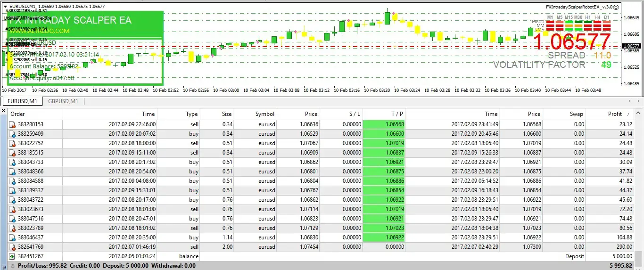Click the sell order icon for 383280153
The width and height of the screenshot is (644, 270).
pos(12,124)
